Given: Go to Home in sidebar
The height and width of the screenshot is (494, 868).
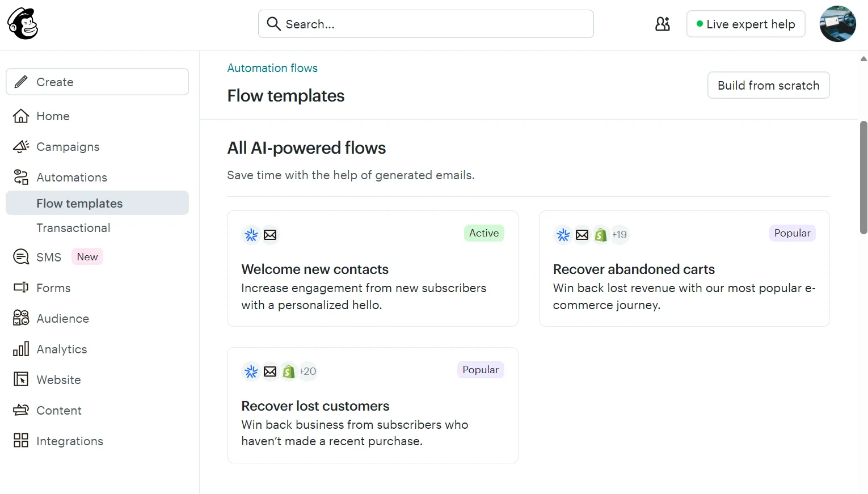Looking at the screenshot, I should [x=53, y=116].
